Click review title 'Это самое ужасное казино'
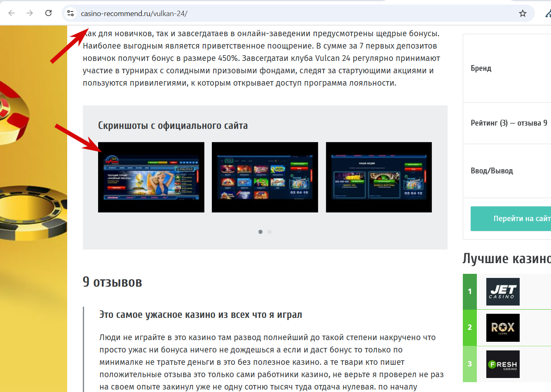This screenshot has width=551, height=392. click(x=201, y=315)
